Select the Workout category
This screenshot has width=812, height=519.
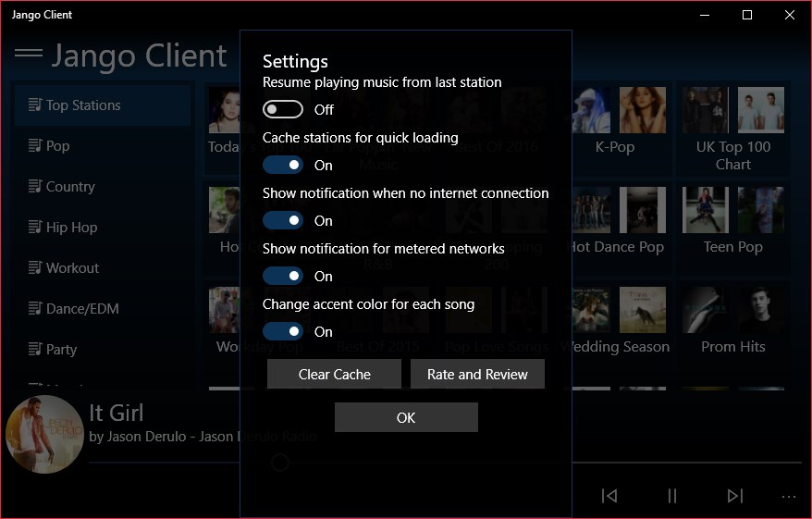click(103, 267)
